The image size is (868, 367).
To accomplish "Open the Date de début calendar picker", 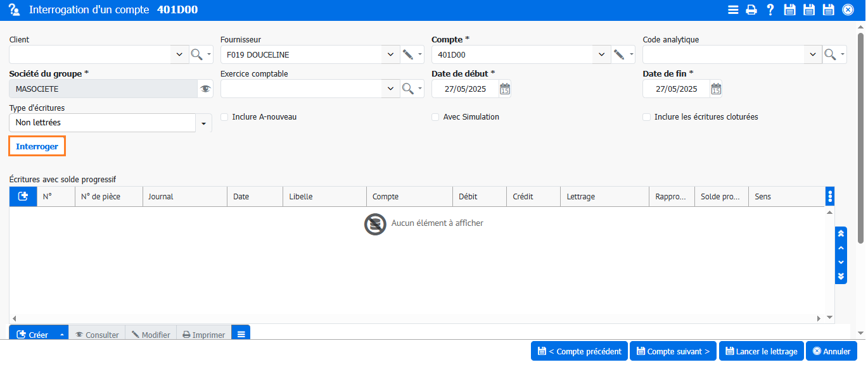I will (x=504, y=89).
